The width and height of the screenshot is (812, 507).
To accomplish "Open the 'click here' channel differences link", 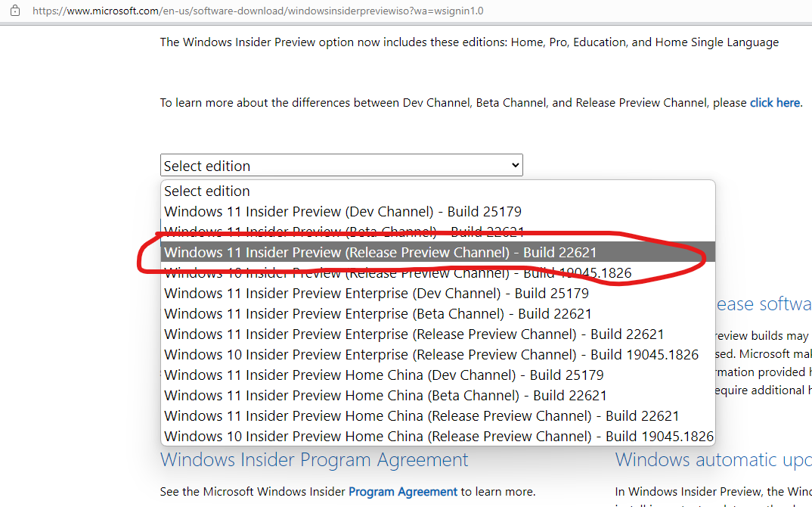I will point(775,103).
